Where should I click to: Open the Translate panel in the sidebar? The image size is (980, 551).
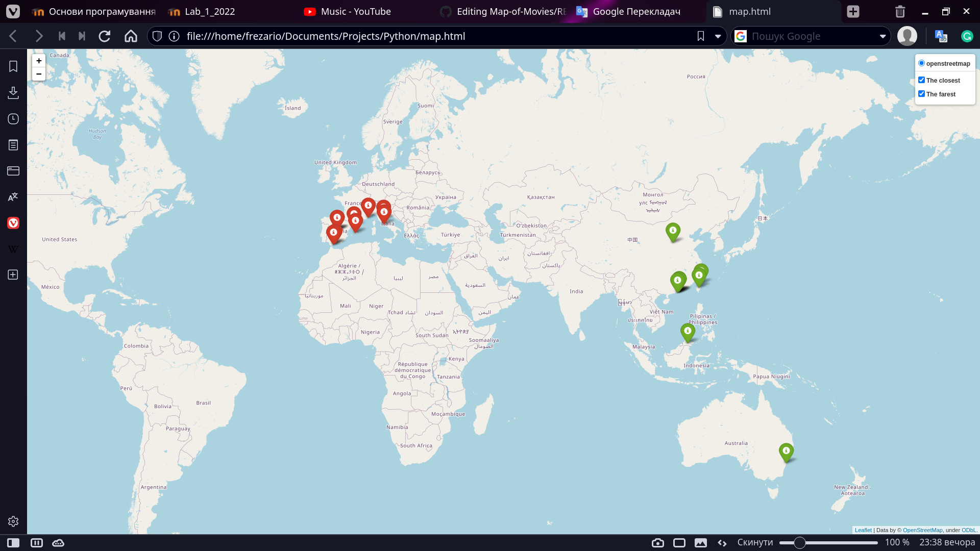[13, 196]
